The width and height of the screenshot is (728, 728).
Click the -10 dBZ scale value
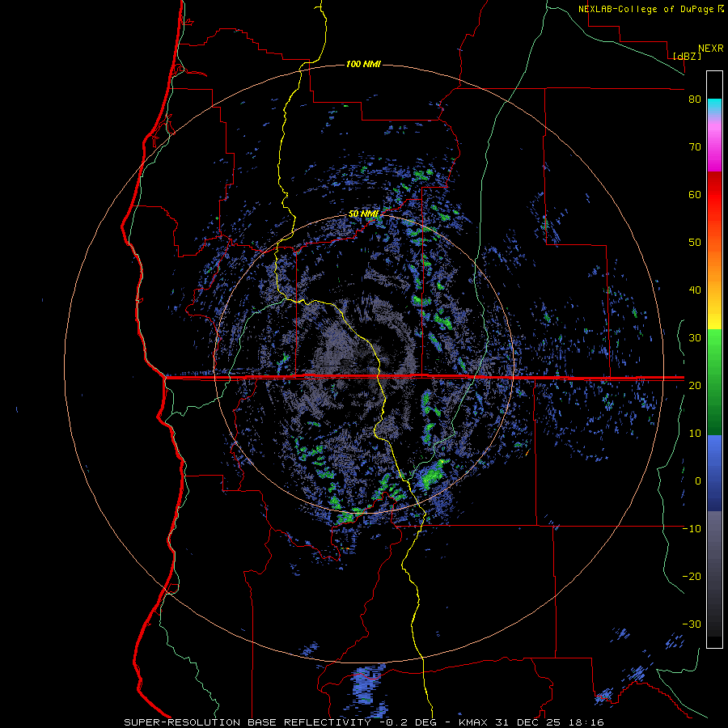692,529
